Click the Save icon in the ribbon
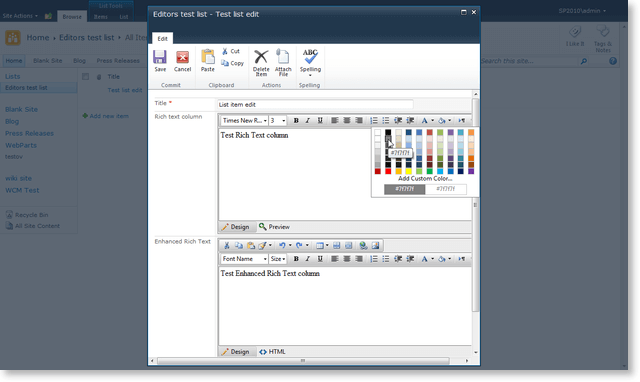The width and height of the screenshot is (640, 382). click(160, 61)
